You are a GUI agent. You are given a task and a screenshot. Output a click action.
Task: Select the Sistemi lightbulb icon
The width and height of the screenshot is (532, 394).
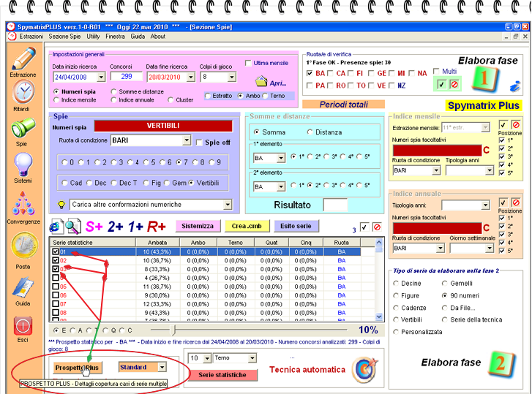(x=23, y=163)
